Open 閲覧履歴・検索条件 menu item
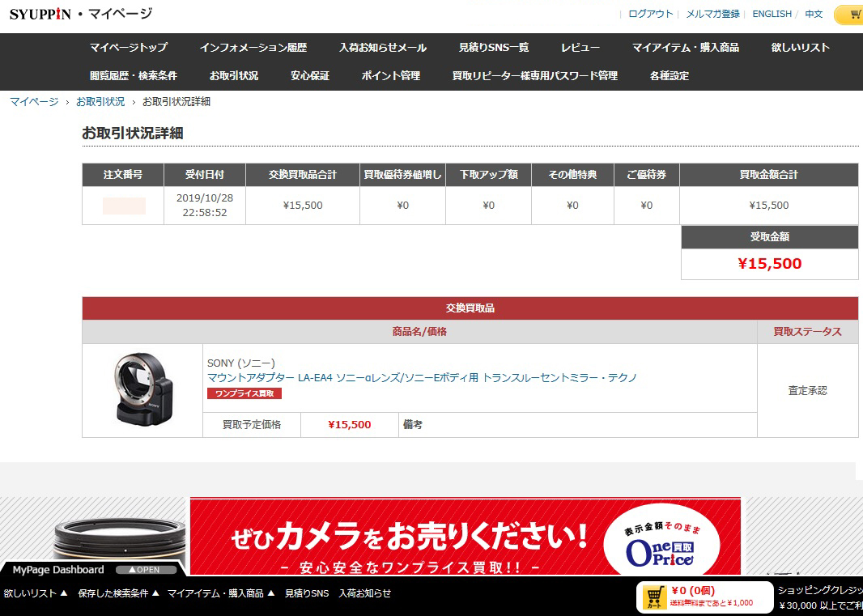 (x=134, y=76)
